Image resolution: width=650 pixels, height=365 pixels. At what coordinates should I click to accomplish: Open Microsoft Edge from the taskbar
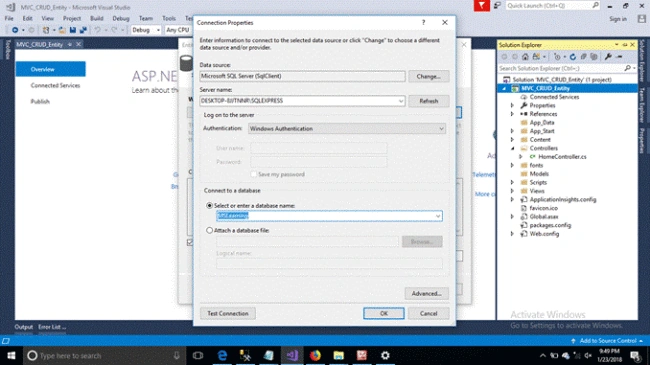point(222,355)
